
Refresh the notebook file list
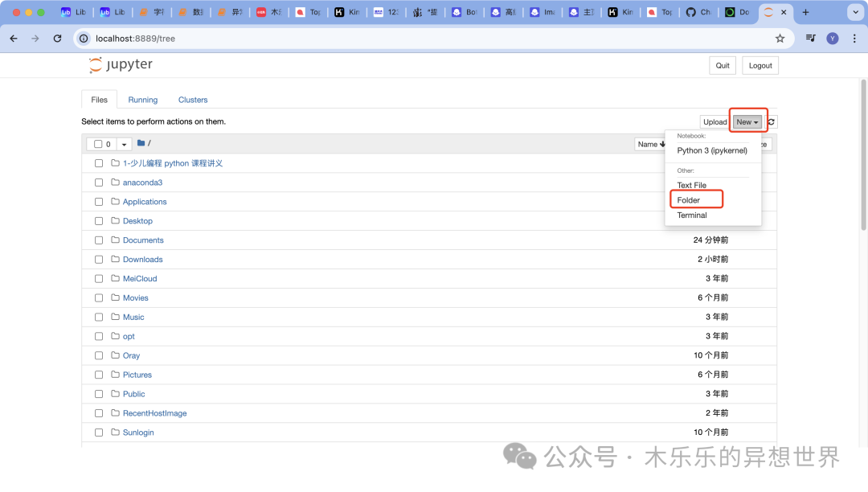(771, 121)
